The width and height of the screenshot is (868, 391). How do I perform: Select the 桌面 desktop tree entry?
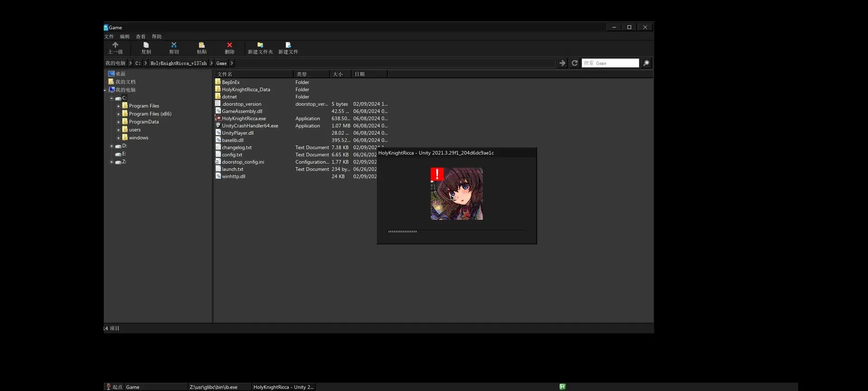coord(120,74)
